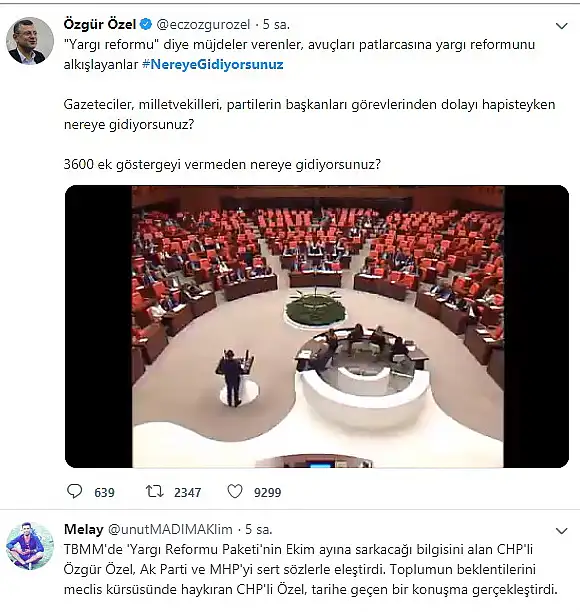Open the 5 sa. timestamp of Melay's tweet
Image resolution: width=580 pixels, height=612 pixels.
tap(259, 529)
